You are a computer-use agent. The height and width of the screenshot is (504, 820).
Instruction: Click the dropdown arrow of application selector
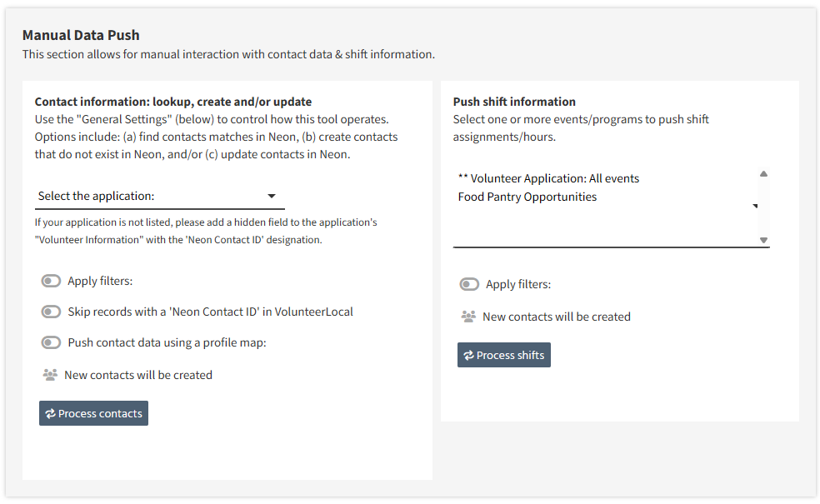point(272,197)
